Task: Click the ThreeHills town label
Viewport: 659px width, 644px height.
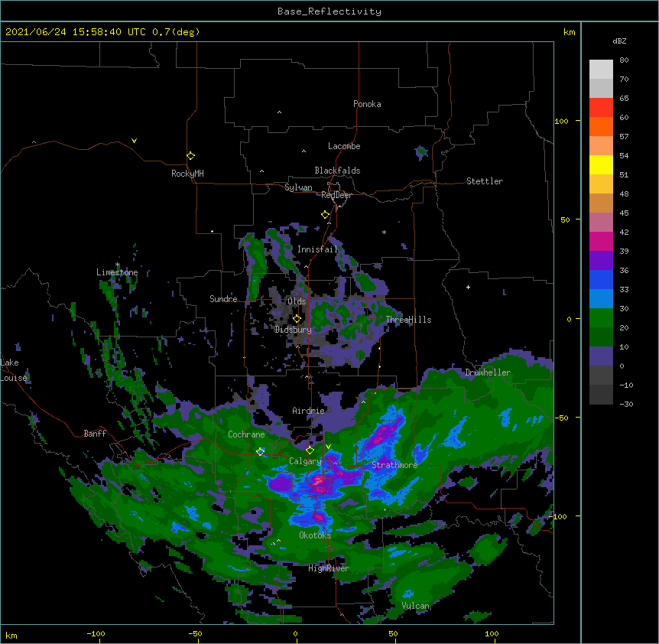Action: [409, 320]
